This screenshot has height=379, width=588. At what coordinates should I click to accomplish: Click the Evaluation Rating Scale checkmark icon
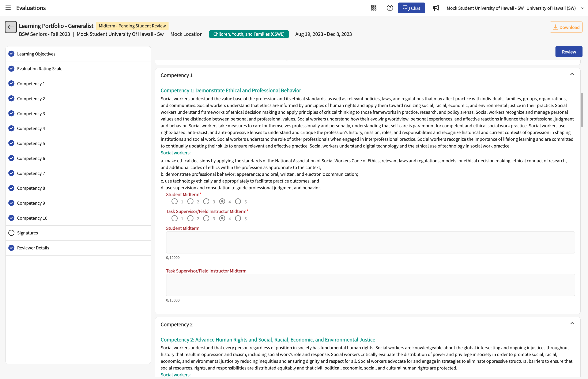pyautogui.click(x=11, y=69)
